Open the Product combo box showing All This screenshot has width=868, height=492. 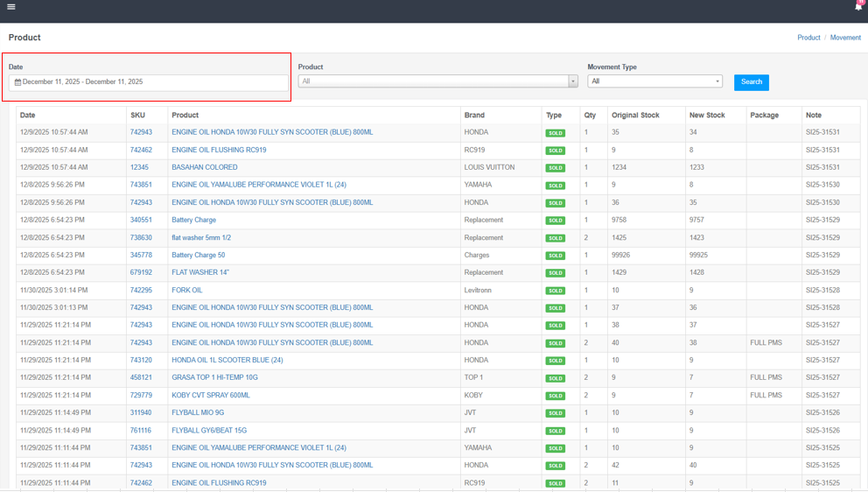433,81
